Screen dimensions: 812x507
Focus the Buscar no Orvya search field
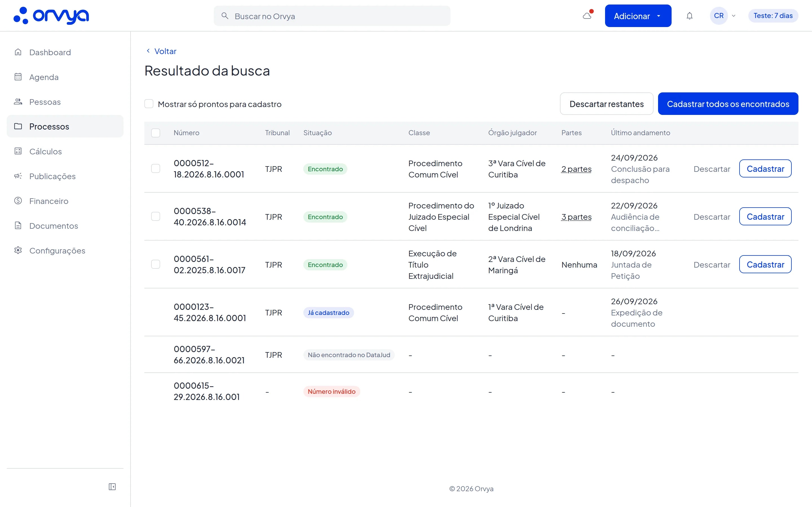[332, 16]
